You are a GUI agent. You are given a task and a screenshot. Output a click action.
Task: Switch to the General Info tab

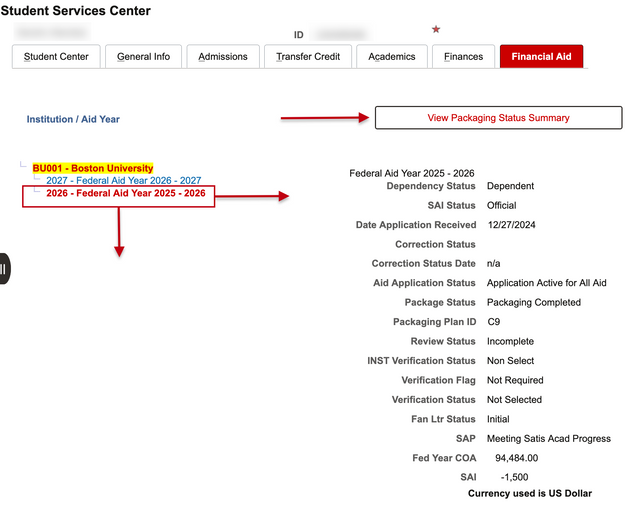point(143,56)
